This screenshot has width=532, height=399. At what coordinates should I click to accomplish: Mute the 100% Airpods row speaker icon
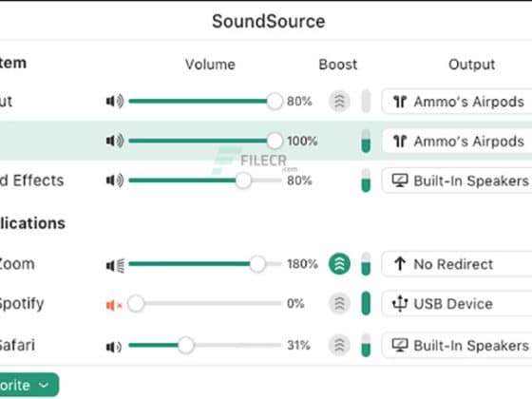click(x=115, y=141)
